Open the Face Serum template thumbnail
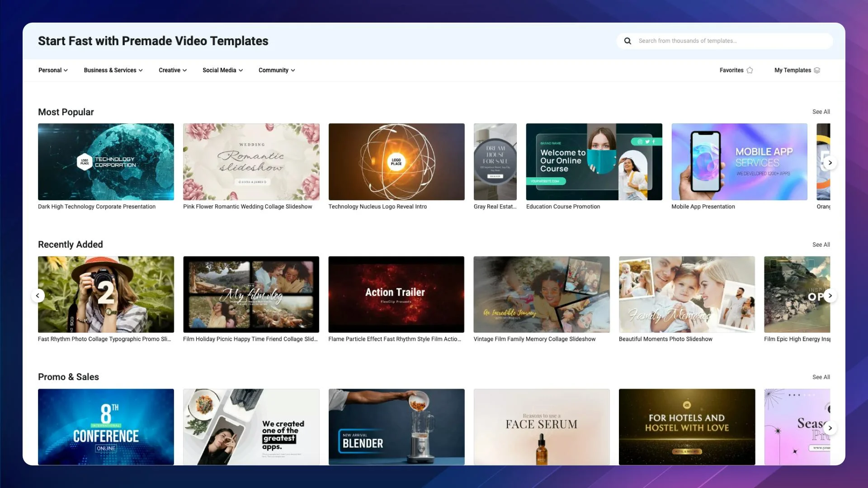Screen dimensions: 868x488 pos(542,427)
